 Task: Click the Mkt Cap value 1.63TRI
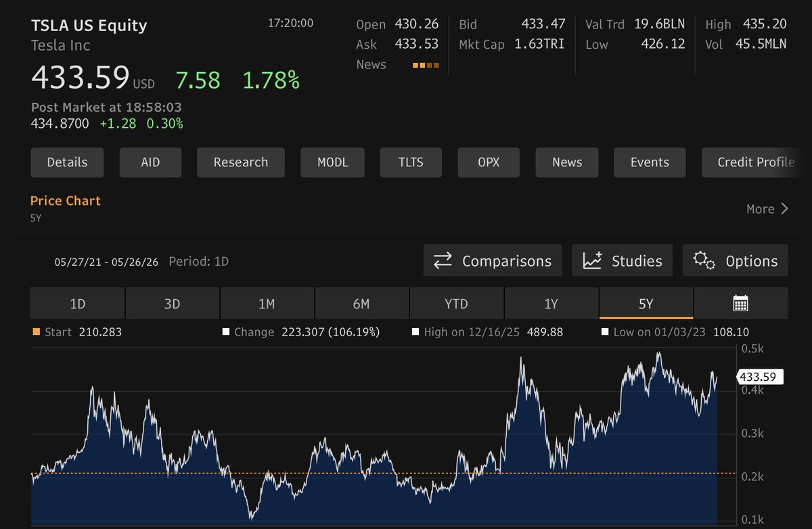point(540,44)
